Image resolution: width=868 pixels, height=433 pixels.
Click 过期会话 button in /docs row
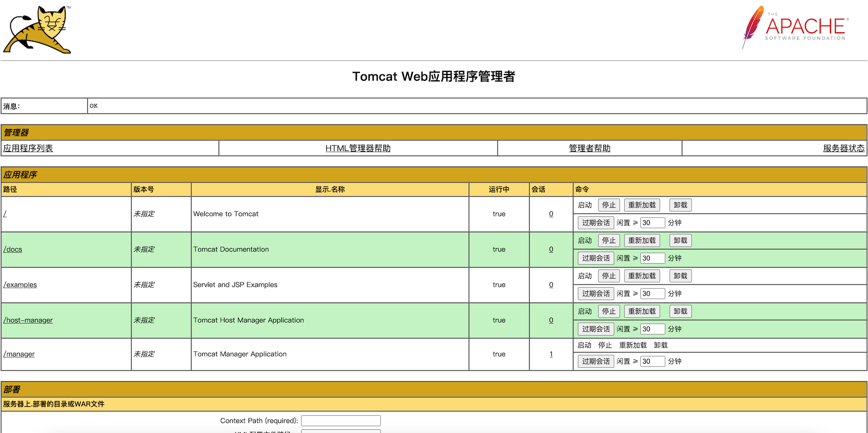[x=596, y=258]
